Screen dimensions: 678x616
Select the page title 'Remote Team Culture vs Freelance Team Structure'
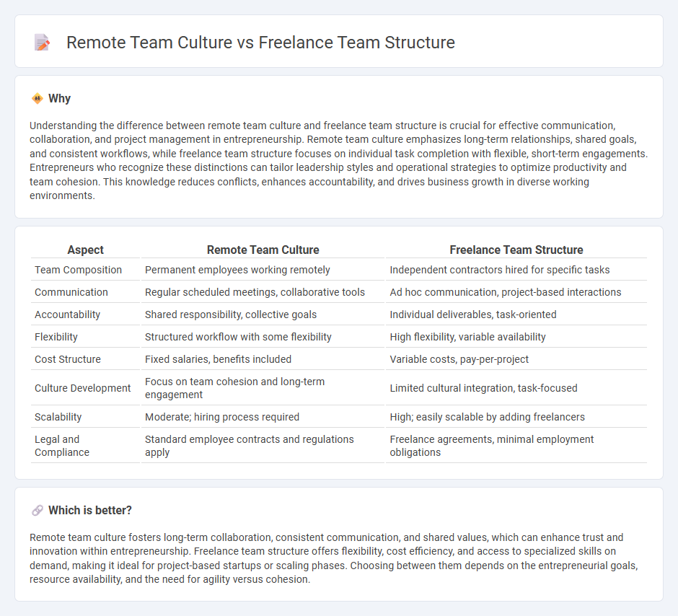(260, 43)
